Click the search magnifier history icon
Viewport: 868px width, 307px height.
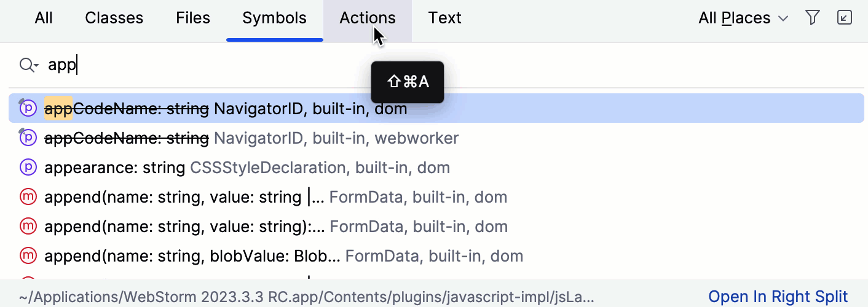(28, 65)
